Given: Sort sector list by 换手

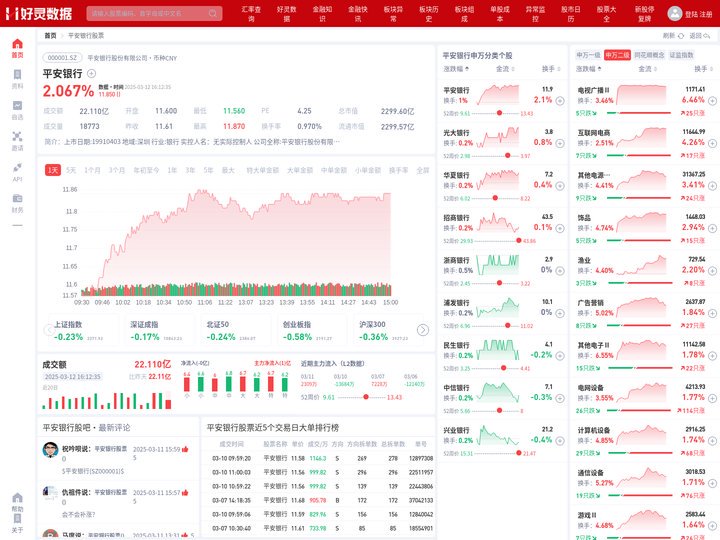Looking at the screenshot, I should pos(703,69).
